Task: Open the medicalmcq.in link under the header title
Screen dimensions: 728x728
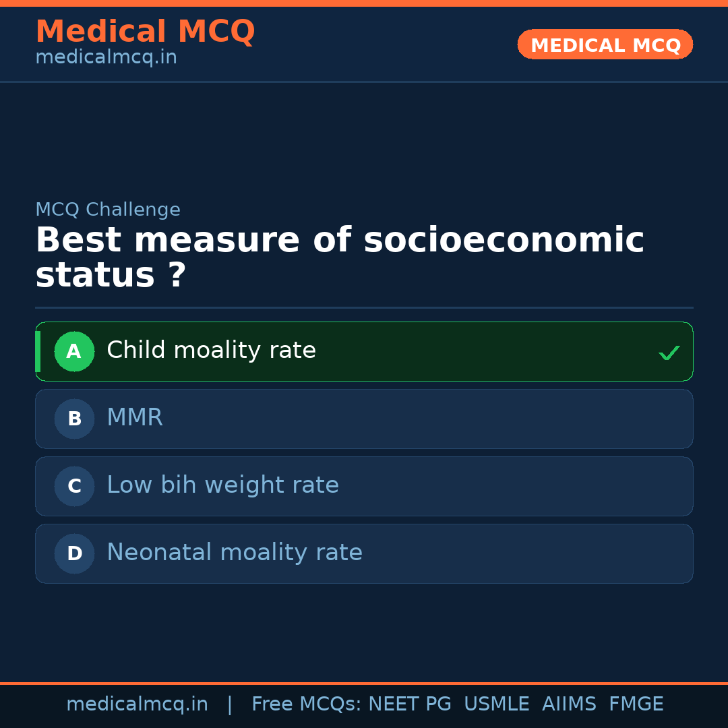Action: pos(106,57)
